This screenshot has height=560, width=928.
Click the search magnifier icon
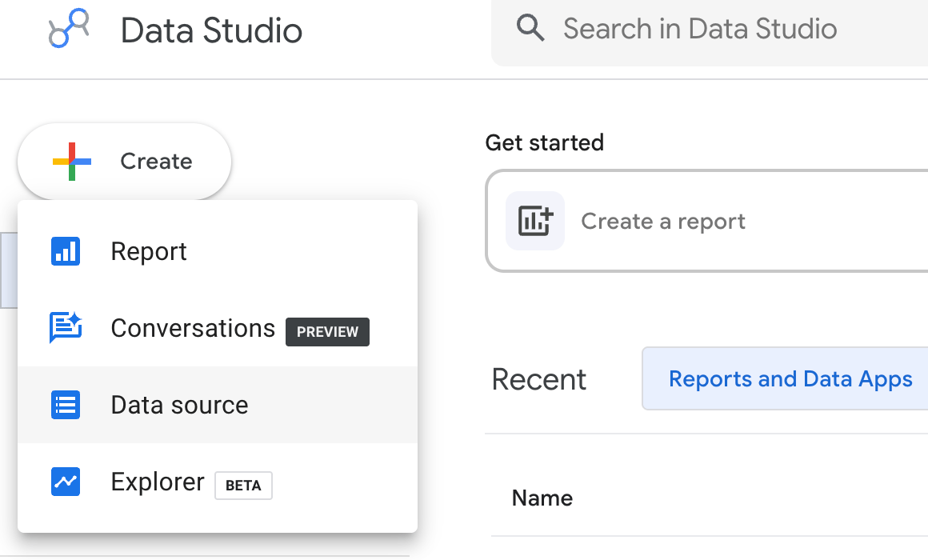(530, 28)
